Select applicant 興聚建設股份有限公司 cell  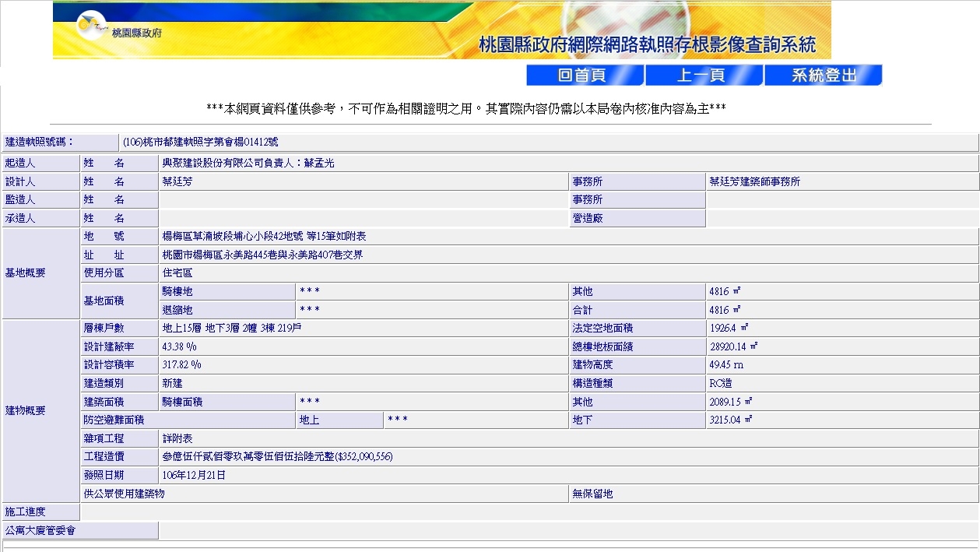pyautogui.click(x=568, y=163)
